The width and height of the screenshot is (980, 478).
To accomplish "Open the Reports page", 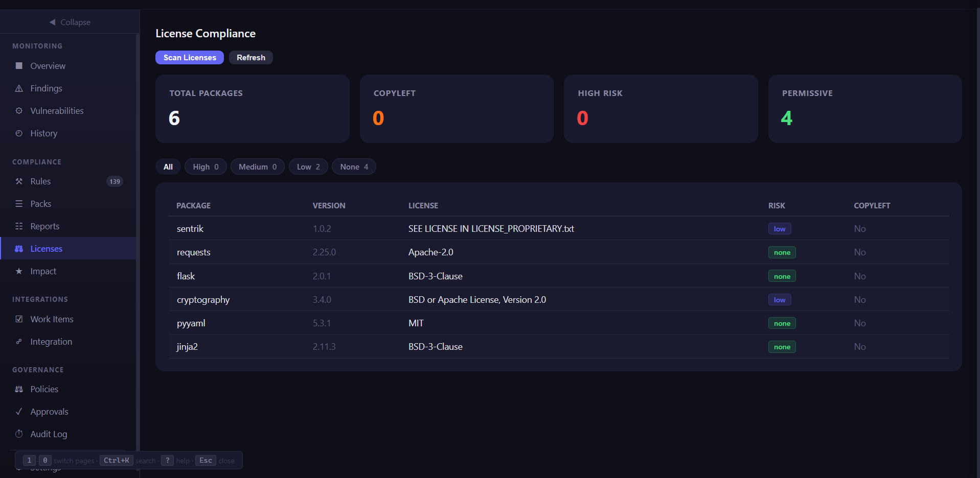I will [x=68, y=226].
